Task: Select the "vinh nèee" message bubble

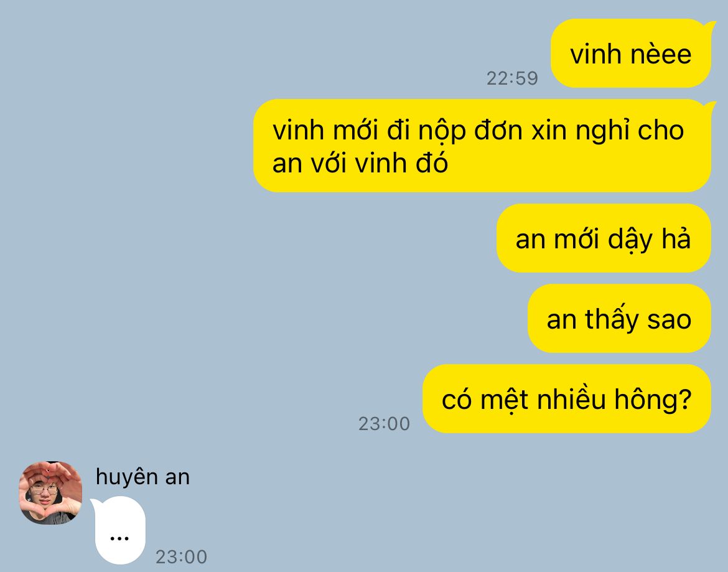Action: [631, 54]
